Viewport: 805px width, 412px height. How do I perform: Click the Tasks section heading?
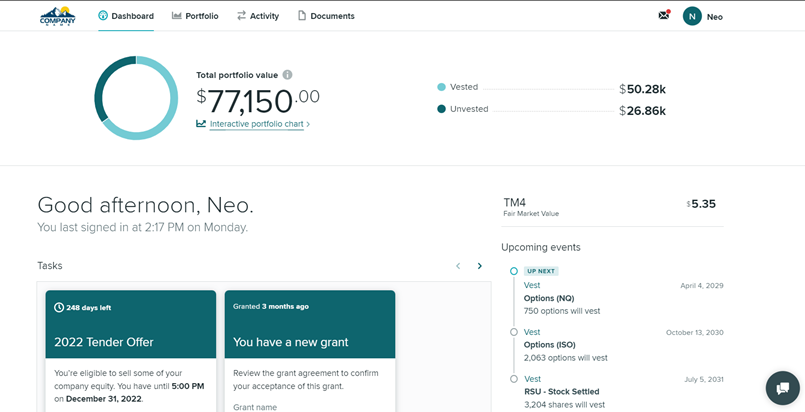pos(50,266)
